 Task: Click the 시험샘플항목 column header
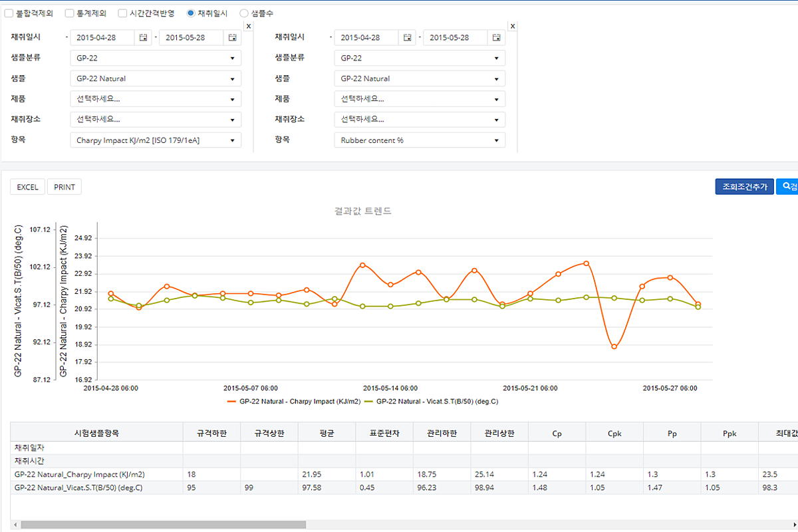tap(96, 432)
